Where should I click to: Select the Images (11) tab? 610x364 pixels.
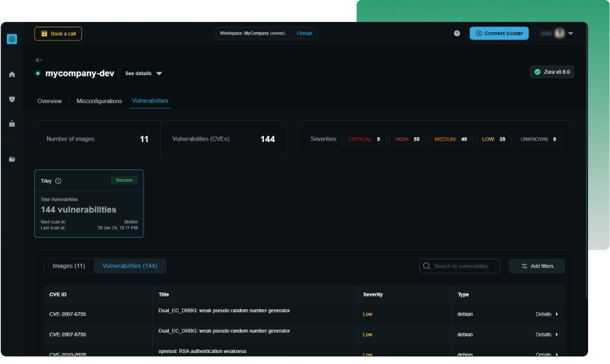tap(68, 266)
